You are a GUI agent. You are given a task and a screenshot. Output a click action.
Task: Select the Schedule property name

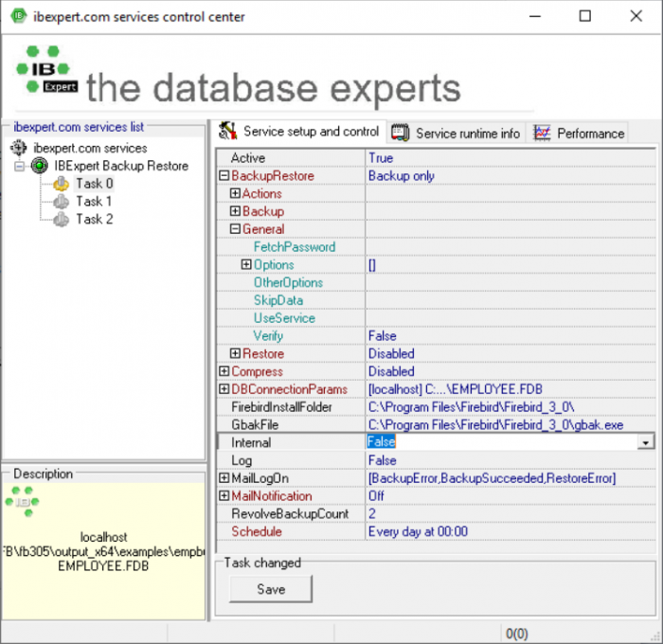257,531
